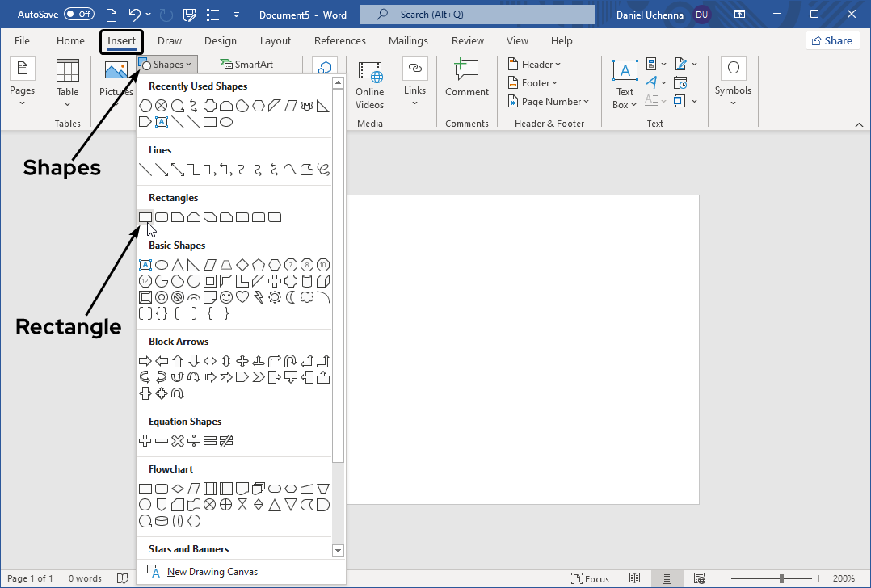Choose New Drawing Canvas option

tap(212, 572)
